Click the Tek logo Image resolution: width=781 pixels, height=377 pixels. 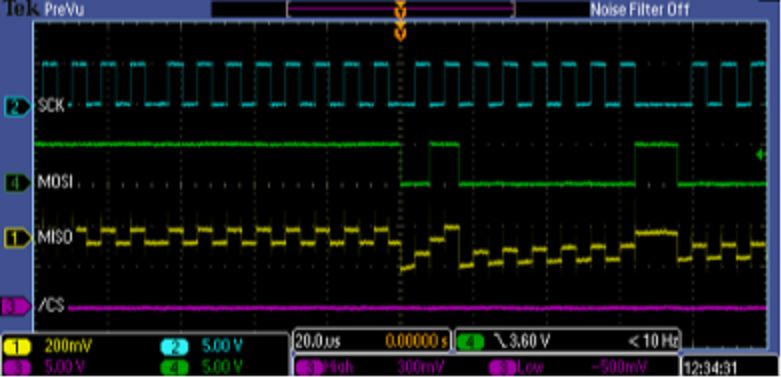coord(20,8)
